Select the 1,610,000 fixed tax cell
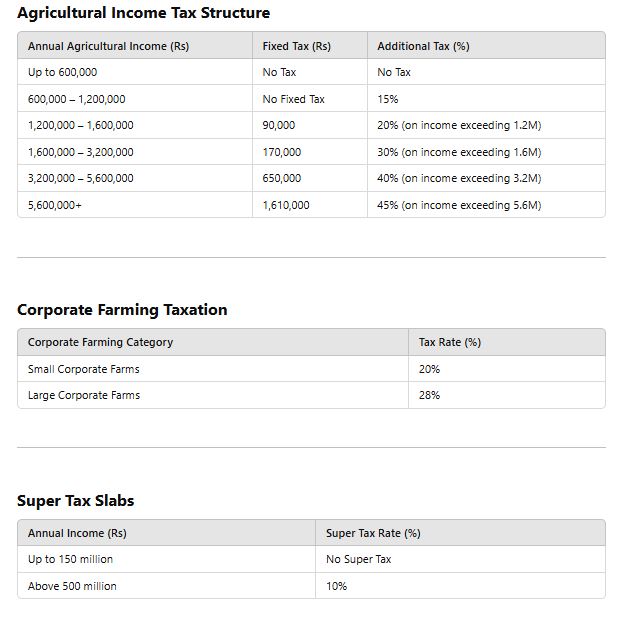Viewport: 635px width, 620px height. click(x=286, y=205)
